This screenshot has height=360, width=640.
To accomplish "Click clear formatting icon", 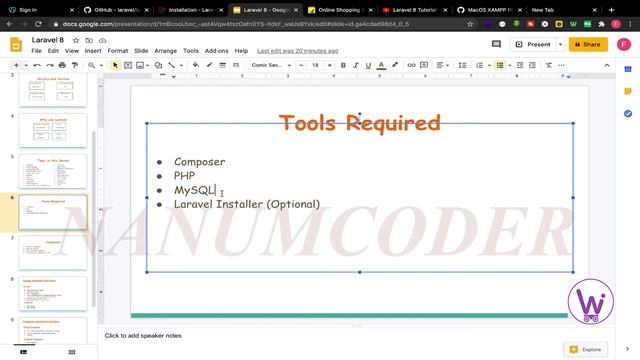I will click(x=549, y=65).
